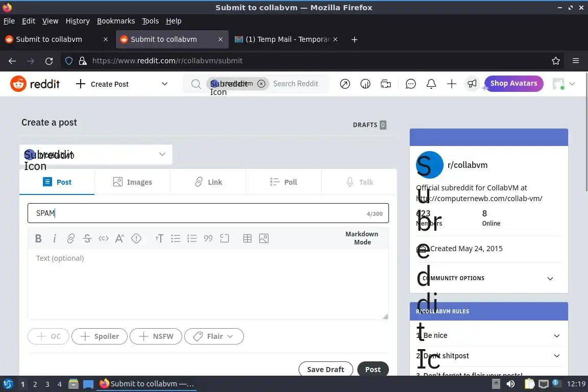This screenshot has width=588, height=392.
Task: Insert a quote block
Action: click(208, 238)
